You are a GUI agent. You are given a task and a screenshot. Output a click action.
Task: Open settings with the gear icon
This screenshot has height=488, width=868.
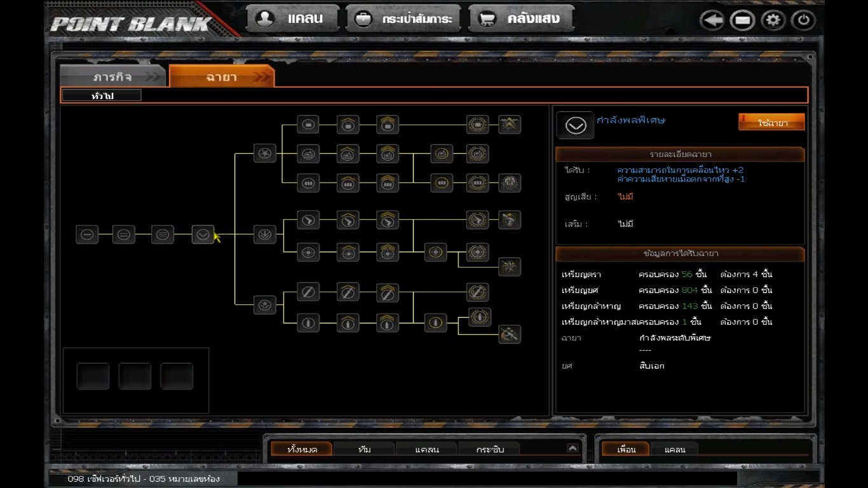coord(773,20)
